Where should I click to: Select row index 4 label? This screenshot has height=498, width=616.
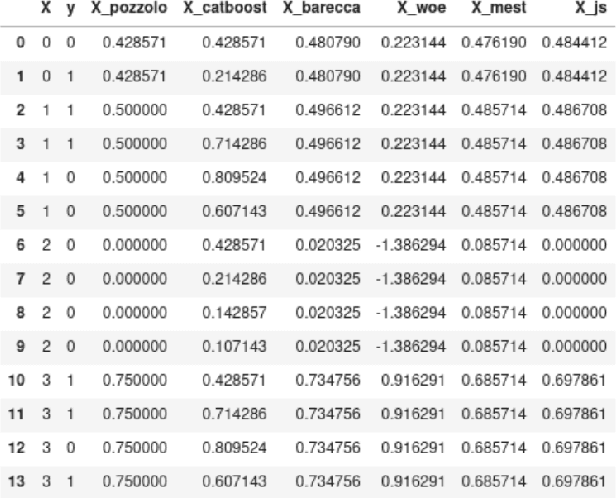[20, 177]
